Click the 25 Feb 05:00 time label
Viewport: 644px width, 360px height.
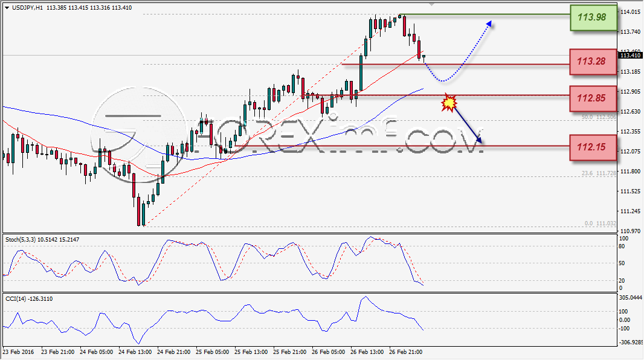coord(212,352)
